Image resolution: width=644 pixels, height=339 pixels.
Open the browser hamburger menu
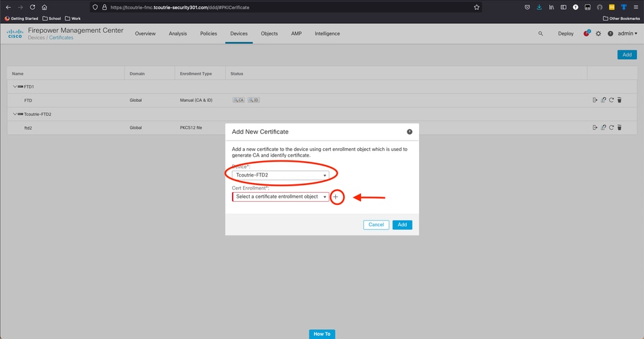[x=636, y=7]
